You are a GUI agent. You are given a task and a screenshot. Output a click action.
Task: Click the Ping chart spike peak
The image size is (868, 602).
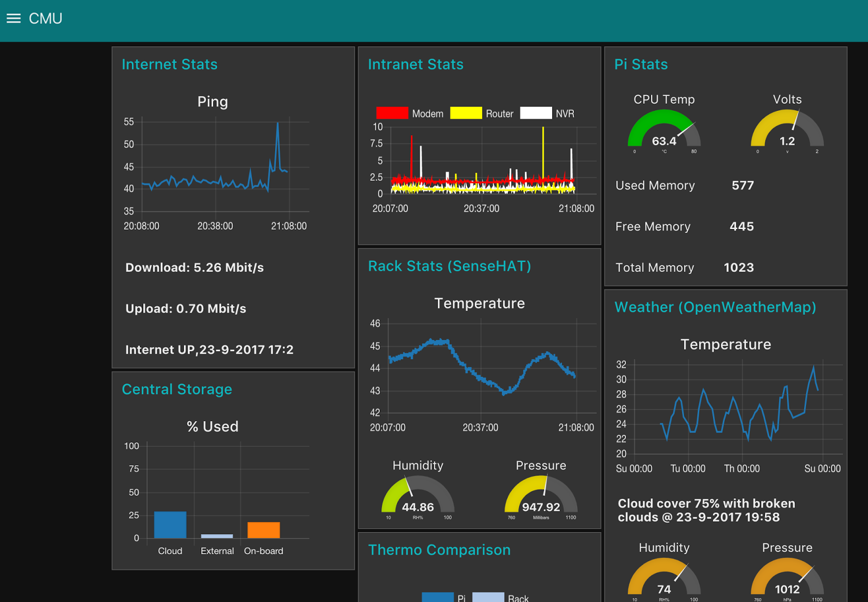pos(278,123)
